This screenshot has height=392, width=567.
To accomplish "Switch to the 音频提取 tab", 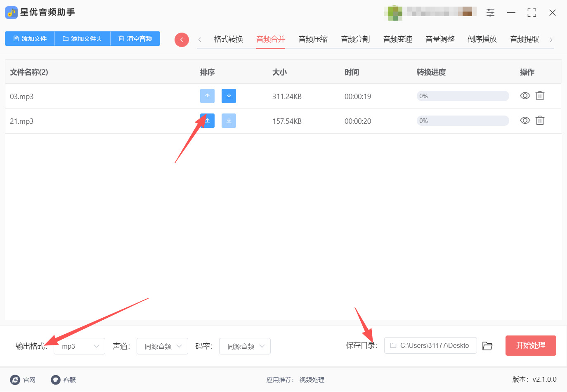I will pos(524,39).
